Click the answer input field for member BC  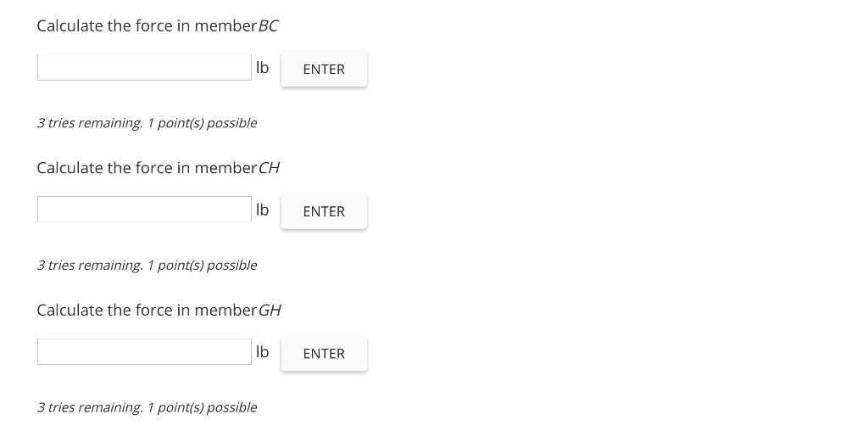(144, 68)
